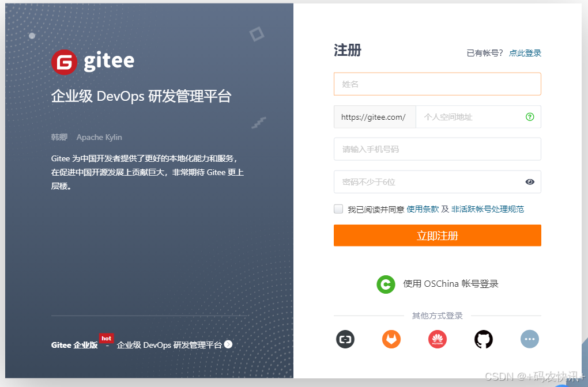588x387 pixels.
Task: Click the 韩卿 author name
Action: [x=59, y=137]
